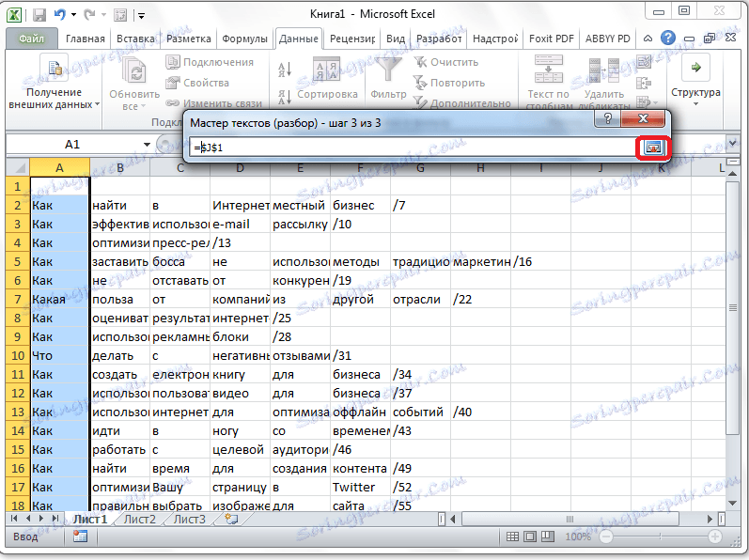
Task: Click zoom out minus button
Action: [606, 537]
